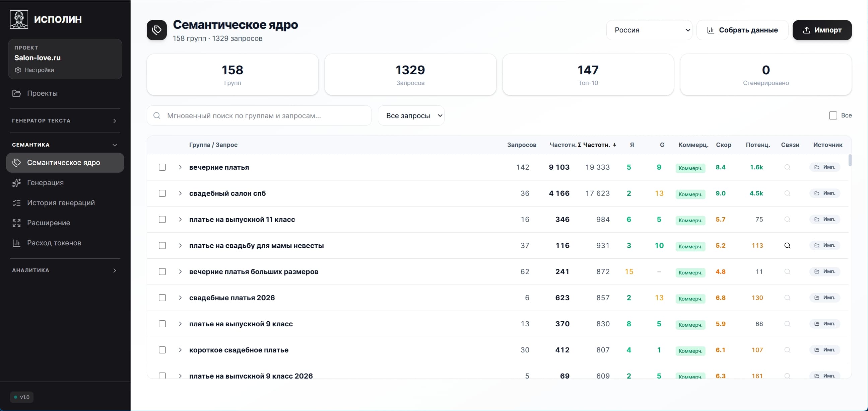The width and height of the screenshot is (868, 411).
Task: Open the Аналитика section
Action: coord(64,270)
